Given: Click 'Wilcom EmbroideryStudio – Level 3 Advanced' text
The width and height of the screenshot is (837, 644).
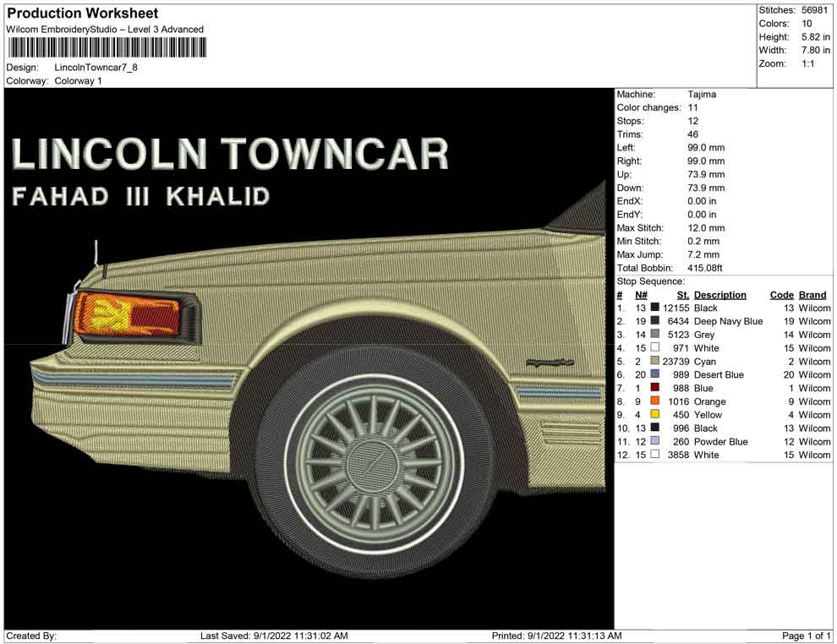Looking at the screenshot, I should (105, 30).
